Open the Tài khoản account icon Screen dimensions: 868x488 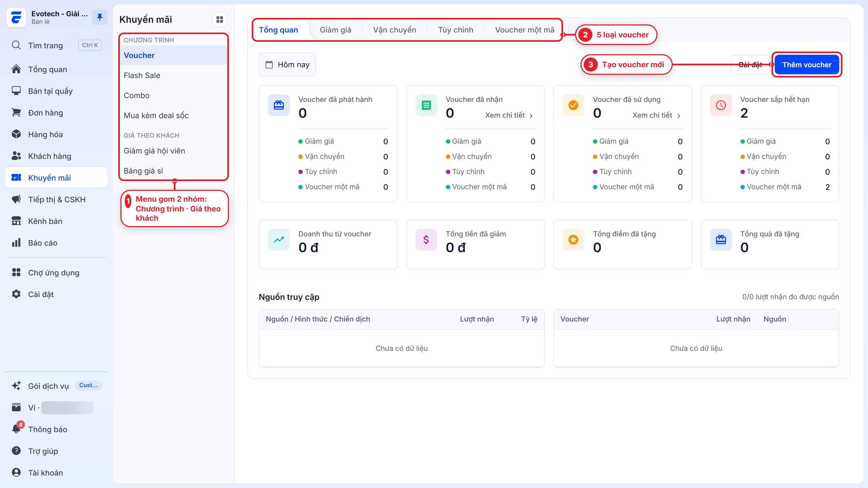pyautogui.click(x=16, y=472)
